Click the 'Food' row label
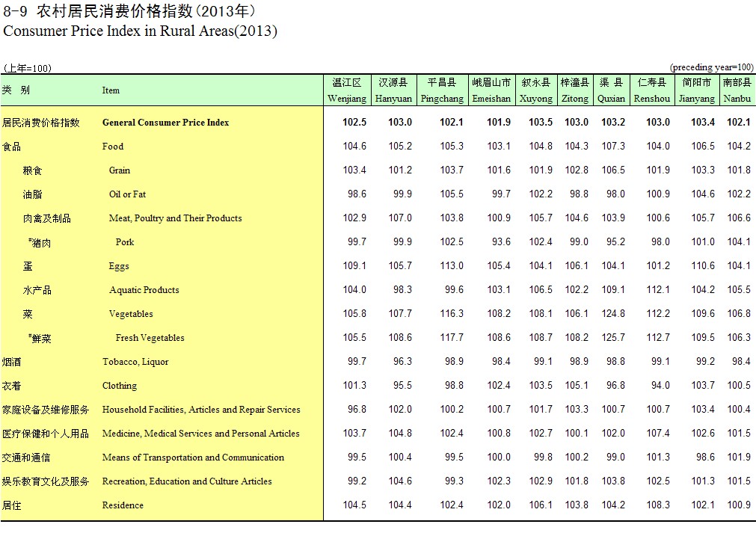This screenshot has width=756, height=533. (x=113, y=147)
